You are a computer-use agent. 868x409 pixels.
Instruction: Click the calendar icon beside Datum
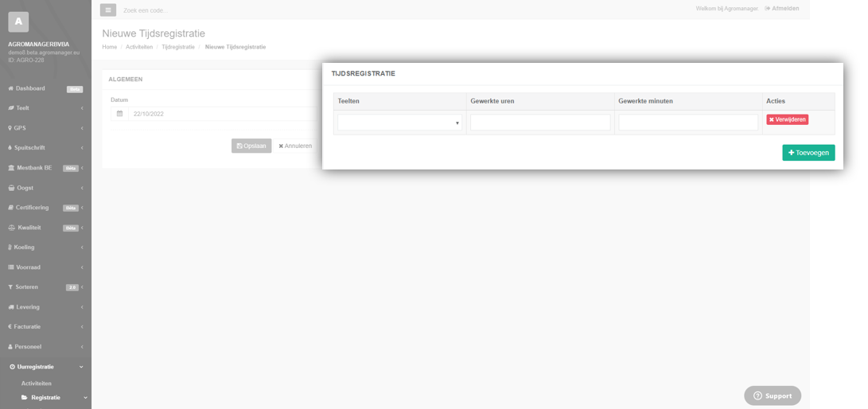click(x=119, y=114)
